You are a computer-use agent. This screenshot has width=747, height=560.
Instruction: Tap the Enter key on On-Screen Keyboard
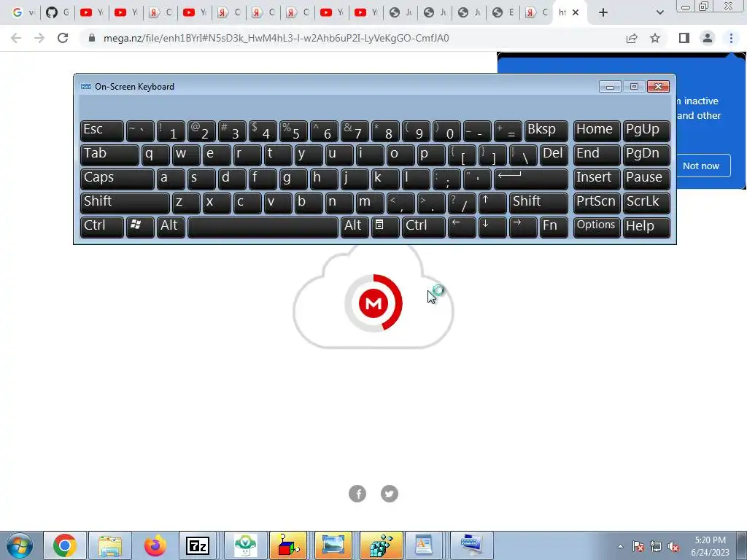coord(531,179)
